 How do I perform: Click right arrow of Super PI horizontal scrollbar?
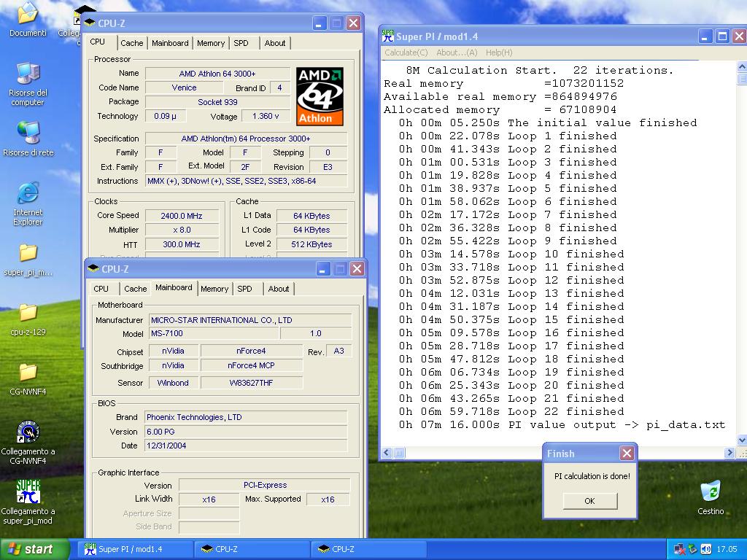729,453
